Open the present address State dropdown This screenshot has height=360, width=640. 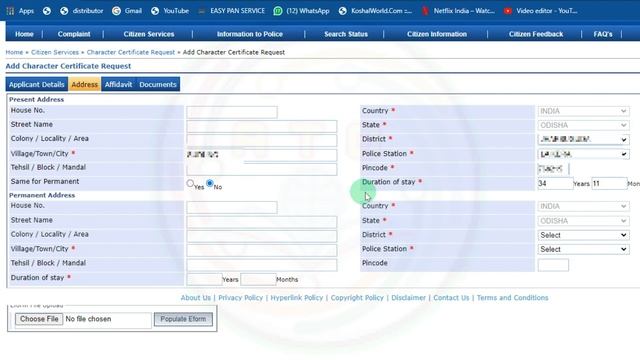coord(583,125)
